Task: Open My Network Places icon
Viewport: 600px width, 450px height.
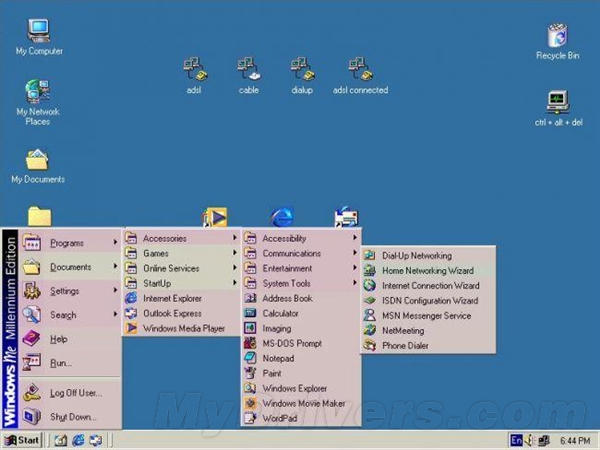Action: coord(38,94)
